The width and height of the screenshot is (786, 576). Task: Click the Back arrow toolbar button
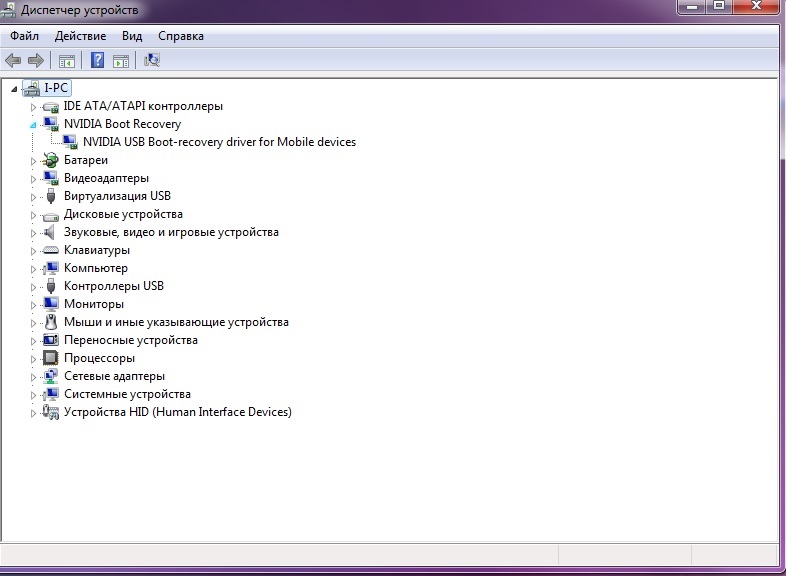pos(13,61)
